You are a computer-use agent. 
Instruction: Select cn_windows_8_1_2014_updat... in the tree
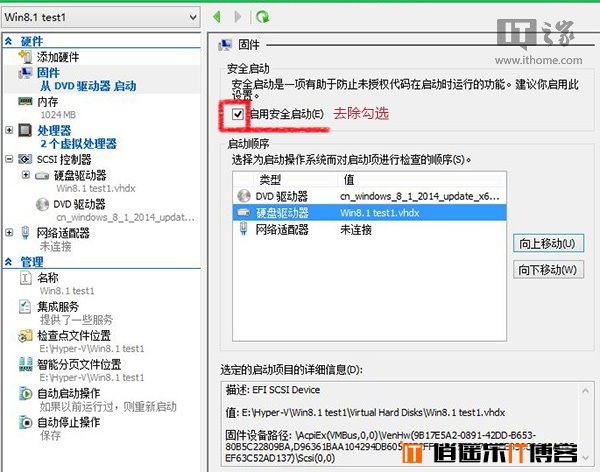click(x=126, y=217)
